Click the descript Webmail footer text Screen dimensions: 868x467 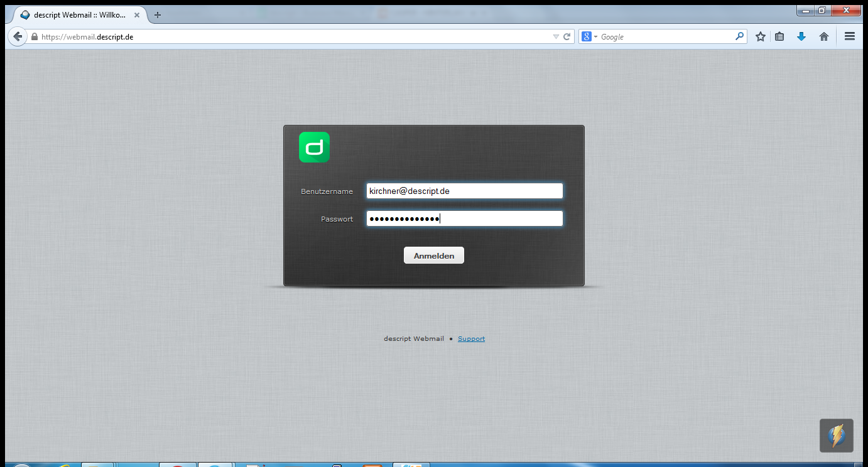[414, 339]
